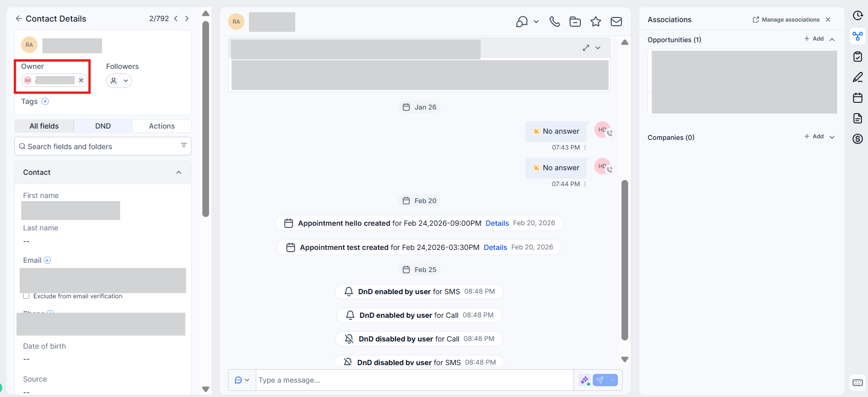The width and height of the screenshot is (868, 397).
Task: Switch to the Actions tab
Action: [x=162, y=126]
